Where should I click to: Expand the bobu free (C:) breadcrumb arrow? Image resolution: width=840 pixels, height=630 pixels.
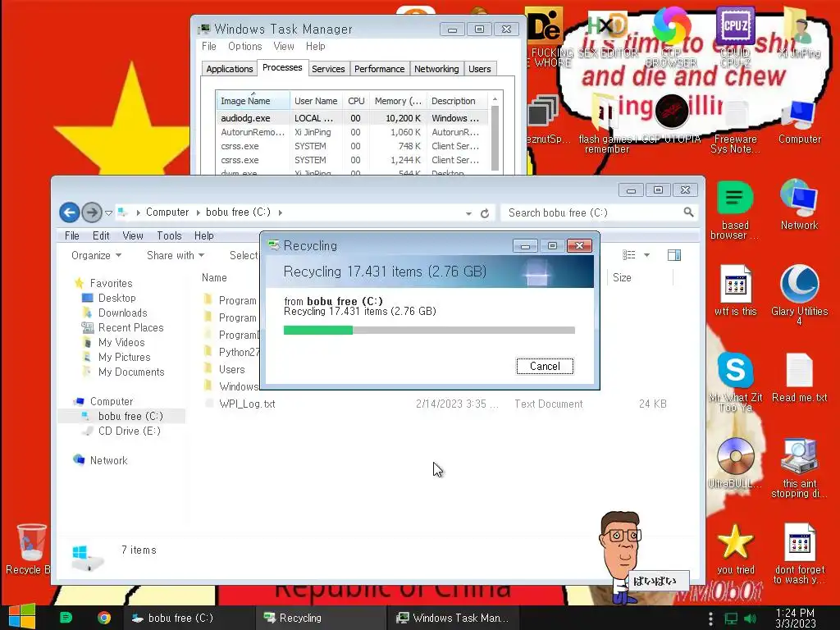[281, 212]
